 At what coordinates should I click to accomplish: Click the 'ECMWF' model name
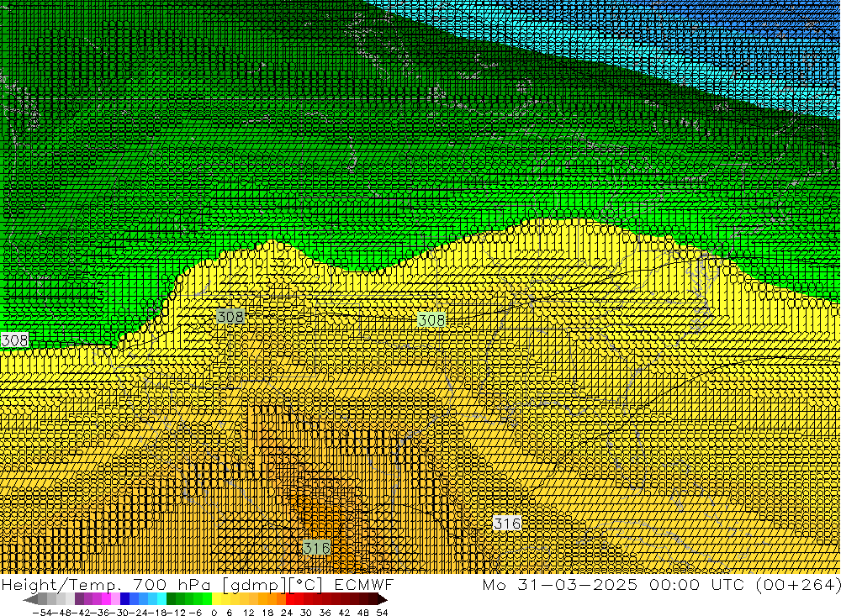(x=364, y=584)
